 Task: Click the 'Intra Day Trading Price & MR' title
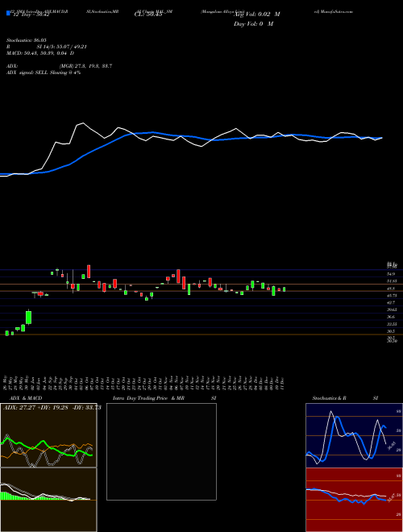coord(148,398)
